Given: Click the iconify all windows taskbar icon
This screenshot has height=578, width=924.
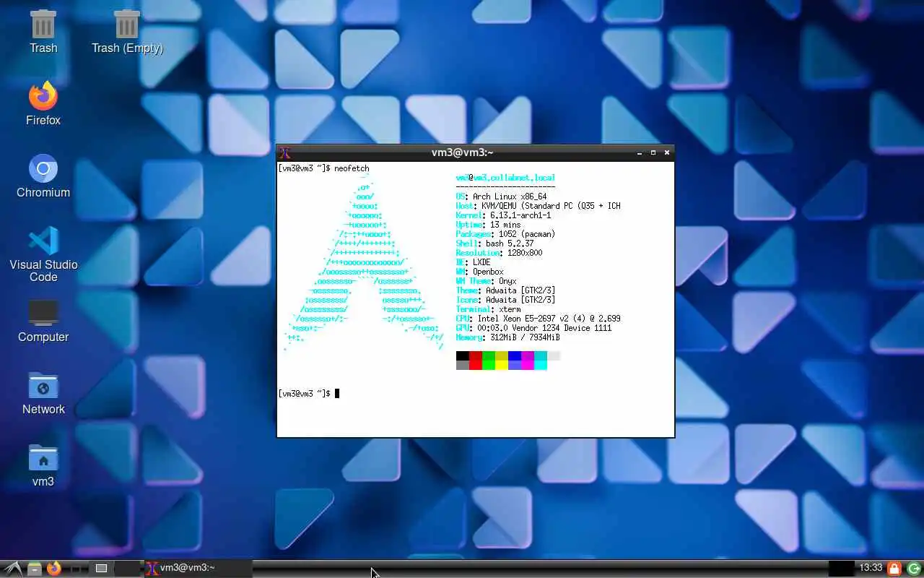Looking at the screenshot, I should 77,569.
